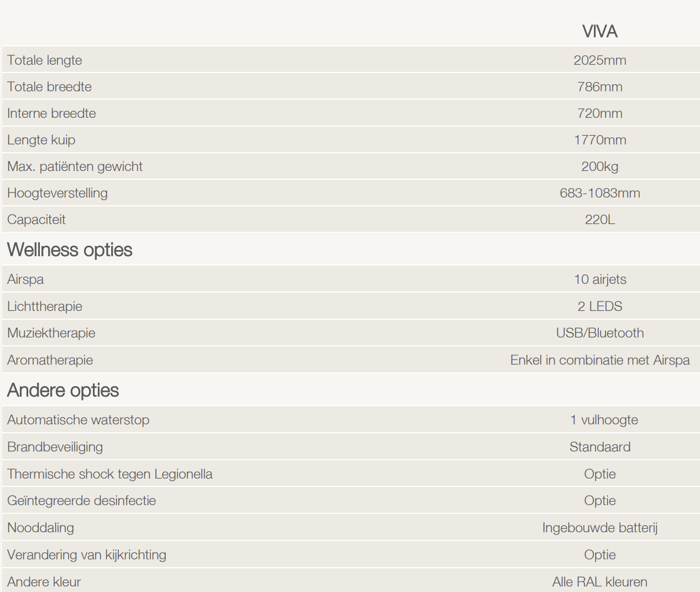
Task: Click the USB/Bluetooth value
Action: click(x=599, y=333)
